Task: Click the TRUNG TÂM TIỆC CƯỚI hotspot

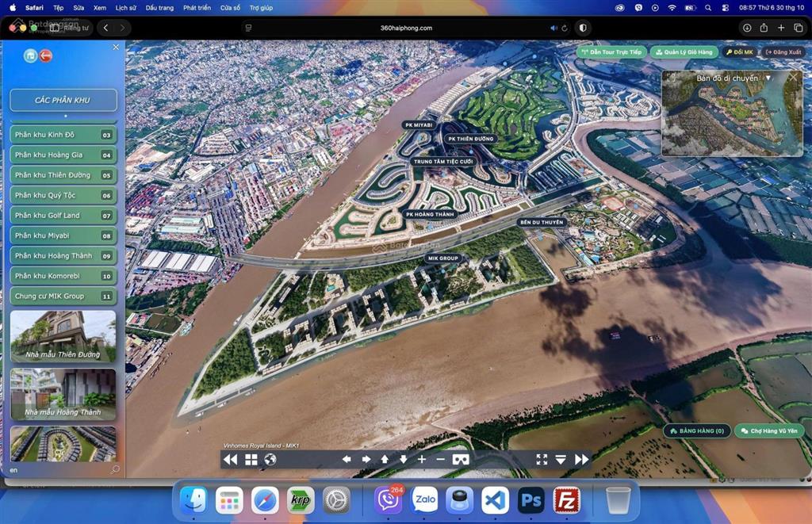Action: (443, 162)
